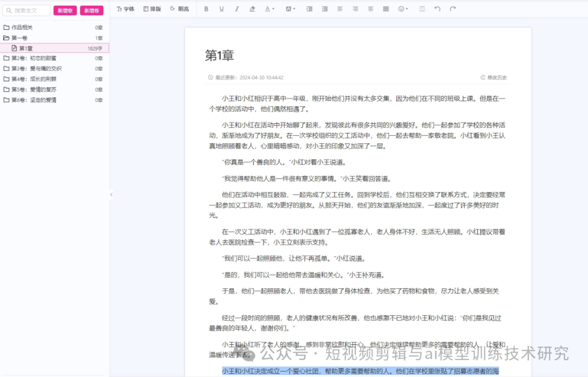Redo the last edit
The width and height of the screenshot is (588, 377).
point(452,9)
